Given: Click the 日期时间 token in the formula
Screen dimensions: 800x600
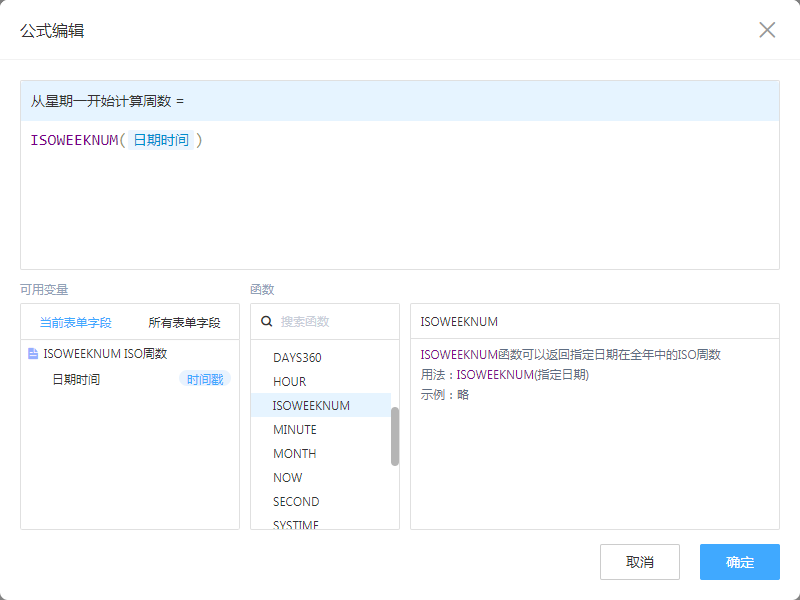Looking at the screenshot, I should pos(161,140).
